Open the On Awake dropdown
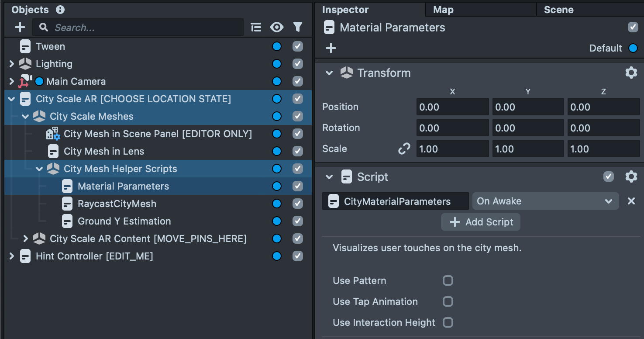This screenshot has width=644, height=339. (545, 201)
